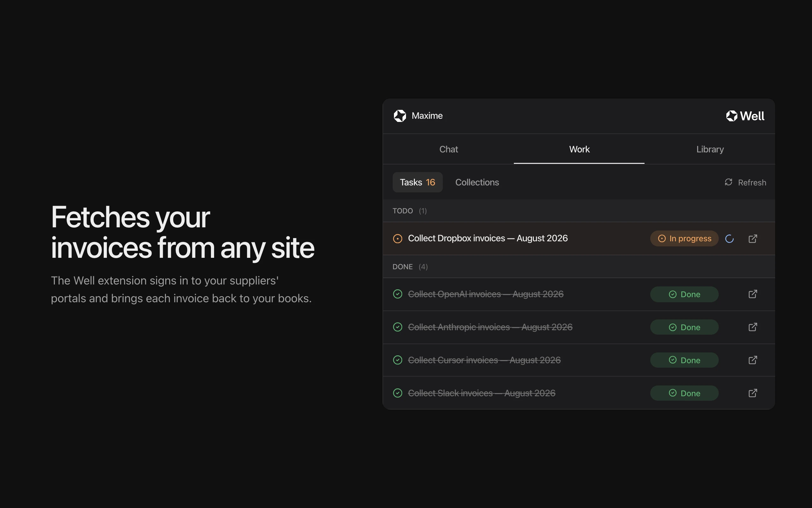Click the Maxime profile avatar icon

click(400, 116)
